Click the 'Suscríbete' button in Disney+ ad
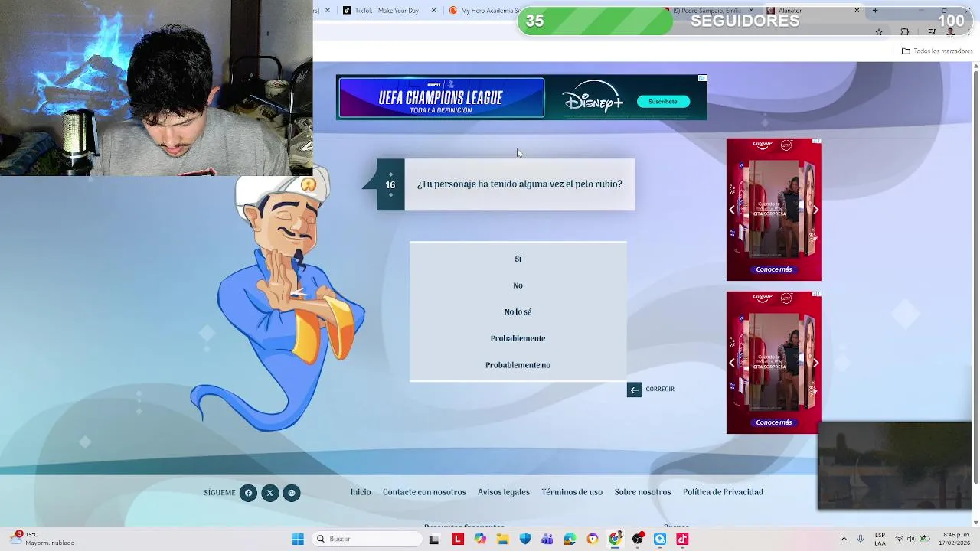 pyautogui.click(x=663, y=101)
